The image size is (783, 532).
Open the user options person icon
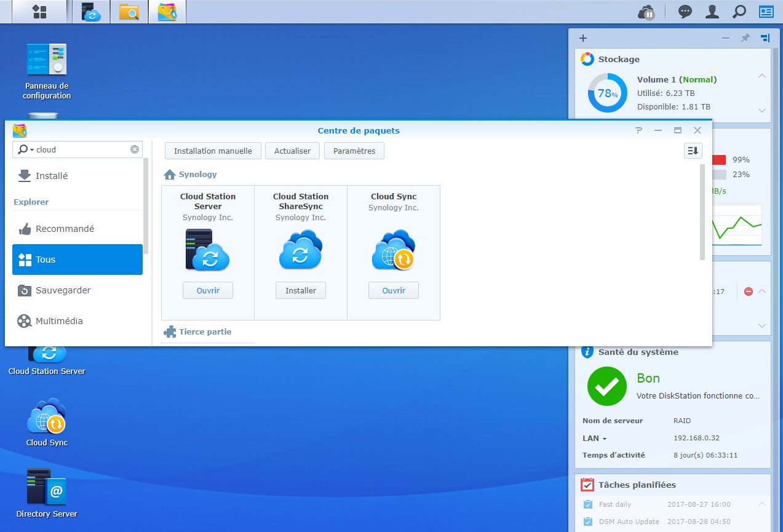click(712, 12)
